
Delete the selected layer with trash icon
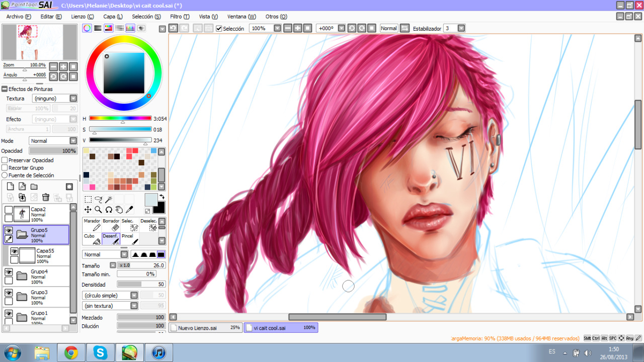tap(46, 198)
